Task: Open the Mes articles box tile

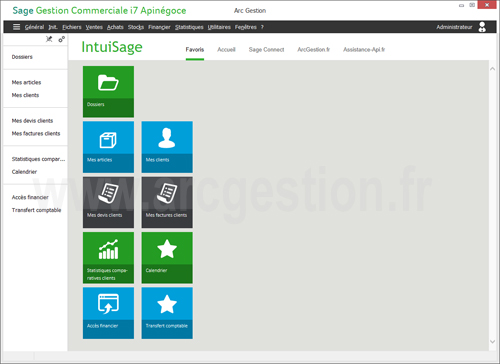Action: click(x=108, y=147)
